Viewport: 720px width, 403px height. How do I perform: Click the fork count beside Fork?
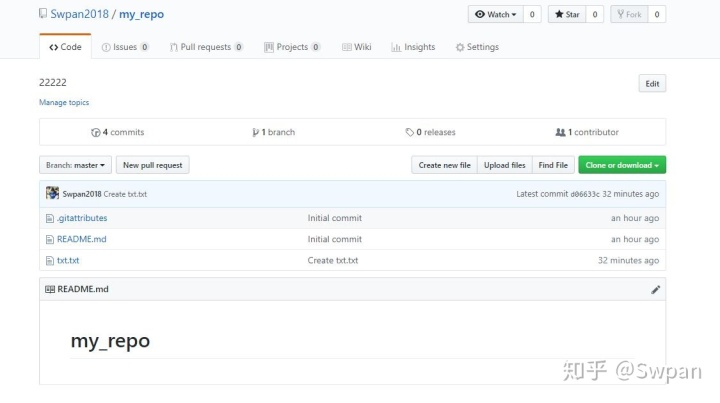[x=657, y=14]
